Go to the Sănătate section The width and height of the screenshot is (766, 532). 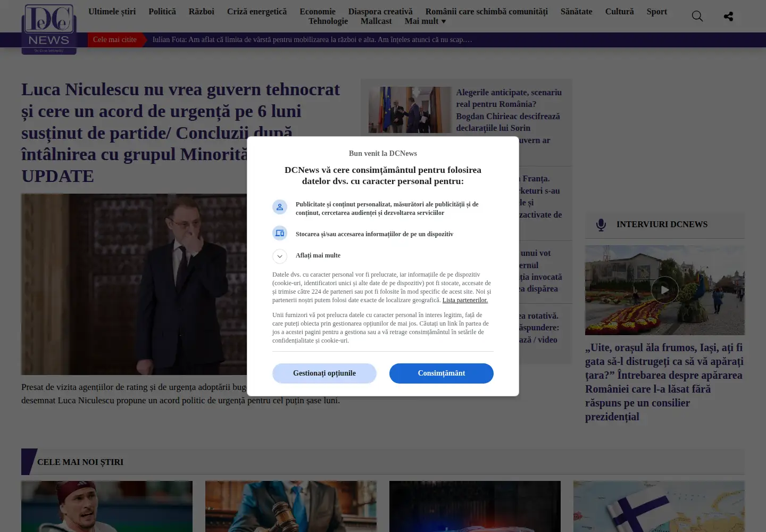click(x=576, y=11)
